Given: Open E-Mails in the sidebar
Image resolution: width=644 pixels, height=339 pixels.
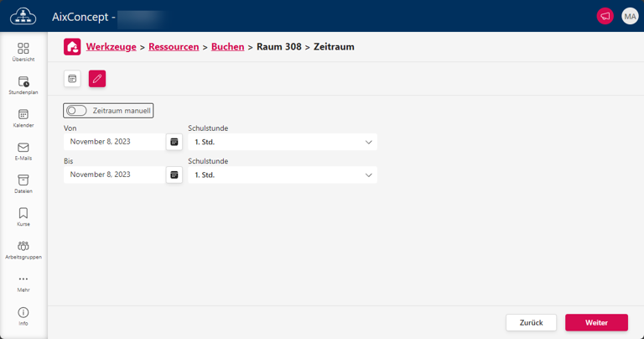Looking at the screenshot, I should (x=23, y=151).
